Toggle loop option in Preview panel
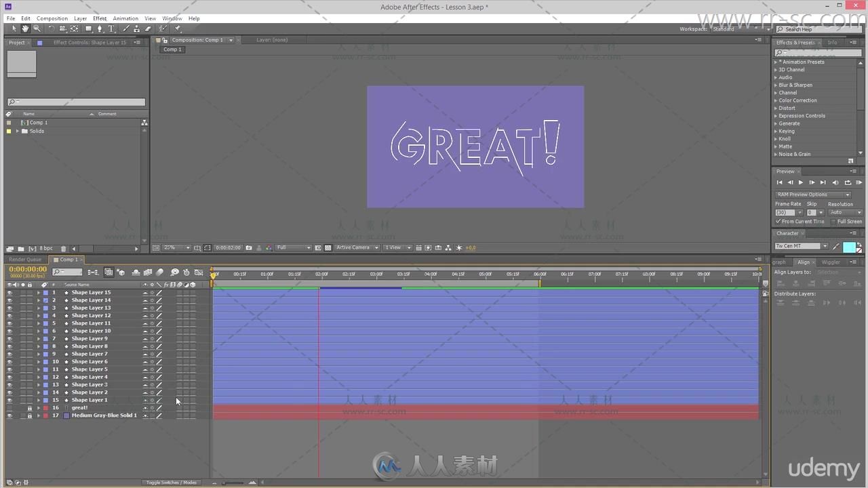Screen dimensions: 868x488 pyautogui.click(x=848, y=182)
